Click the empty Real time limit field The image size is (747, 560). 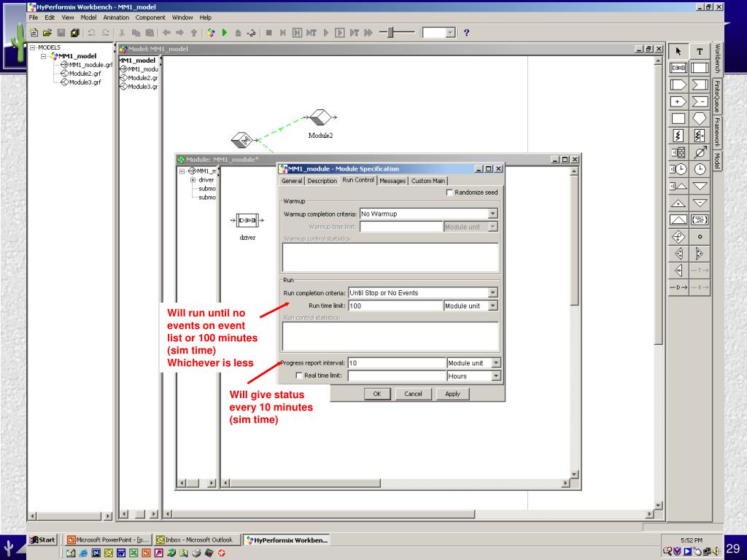(397, 376)
